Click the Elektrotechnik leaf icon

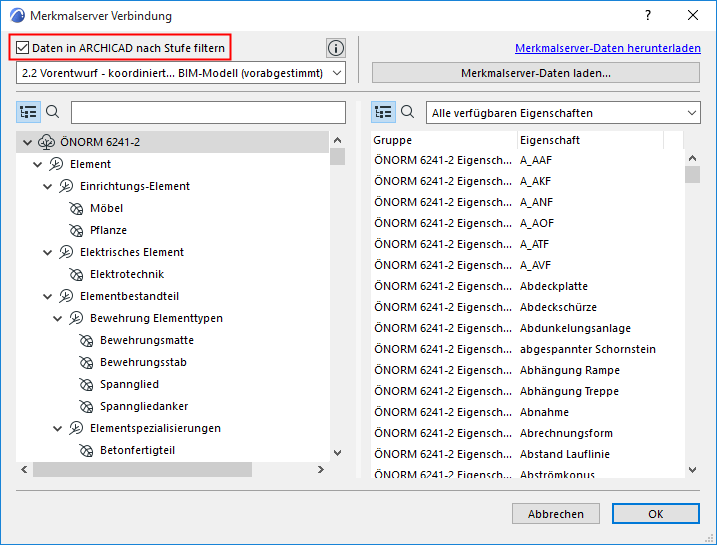(76, 274)
